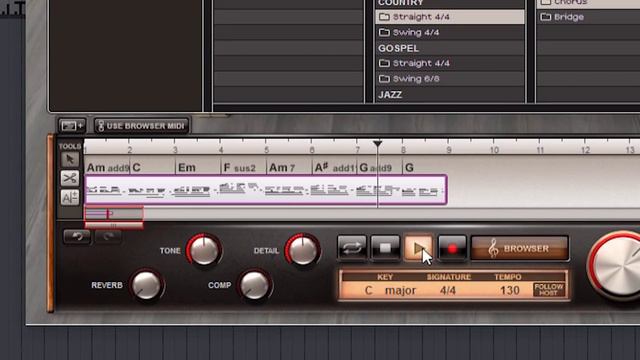Click bar 10 on the timeline ruler

(x=494, y=150)
